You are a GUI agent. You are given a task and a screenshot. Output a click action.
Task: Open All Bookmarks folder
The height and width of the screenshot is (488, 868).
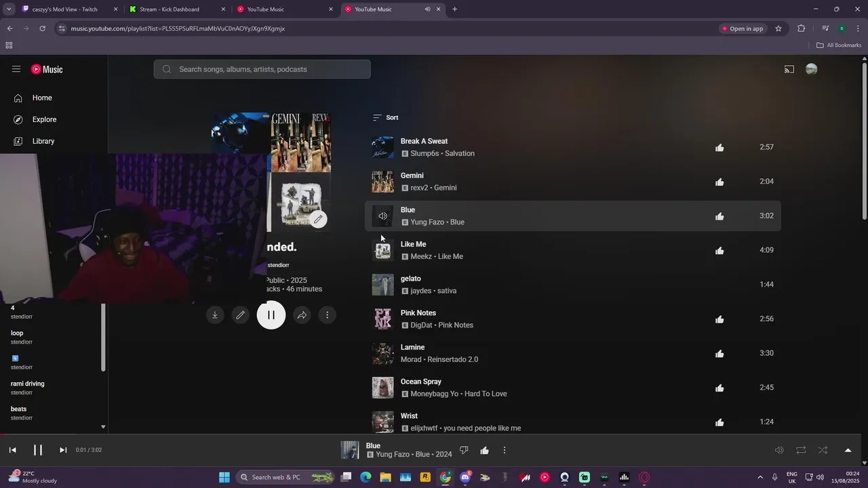(x=839, y=45)
